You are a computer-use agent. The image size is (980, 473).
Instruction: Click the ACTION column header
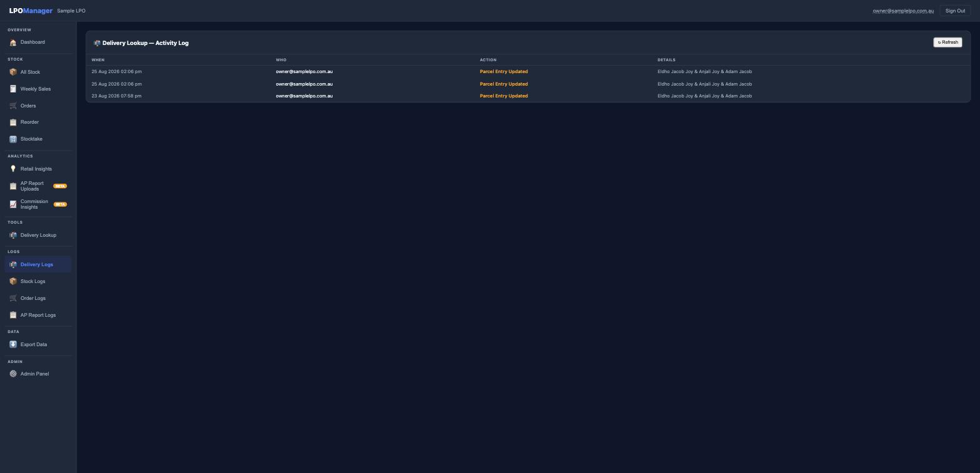(x=488, y=60)
